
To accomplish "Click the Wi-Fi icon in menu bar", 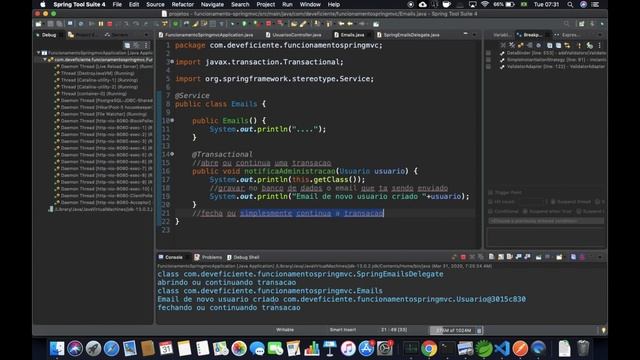I will point(484,4).
